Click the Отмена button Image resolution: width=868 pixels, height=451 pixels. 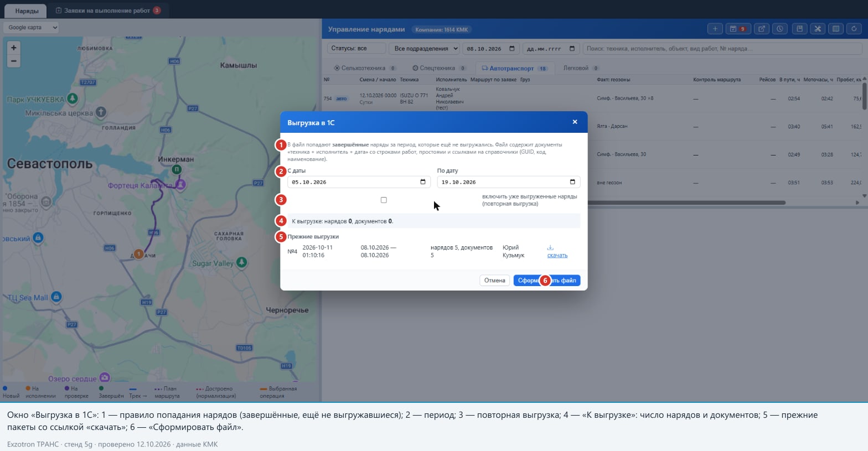click(x=495, y=281)
